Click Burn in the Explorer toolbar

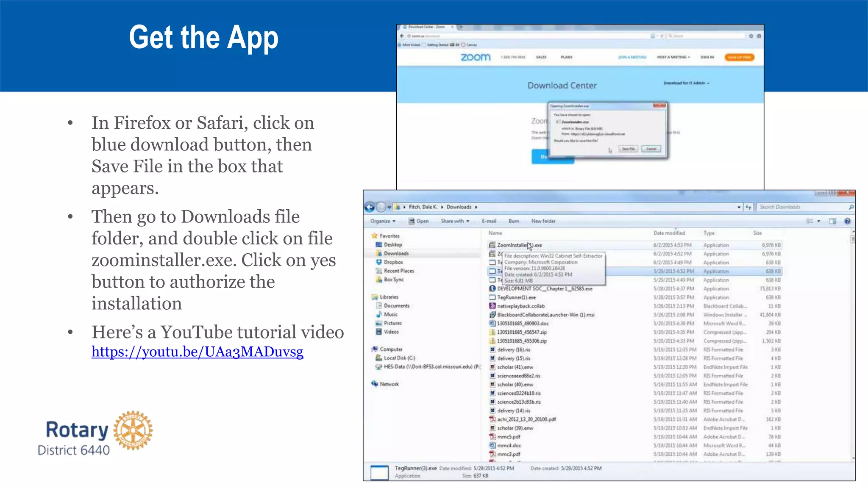(x=514, y=221)
